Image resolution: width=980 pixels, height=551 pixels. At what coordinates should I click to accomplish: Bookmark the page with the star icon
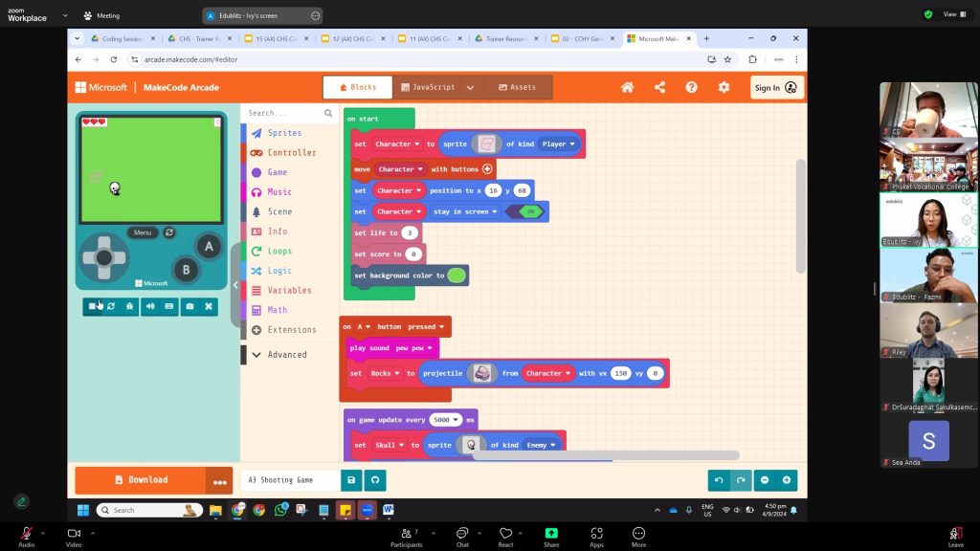coord(727,59)
